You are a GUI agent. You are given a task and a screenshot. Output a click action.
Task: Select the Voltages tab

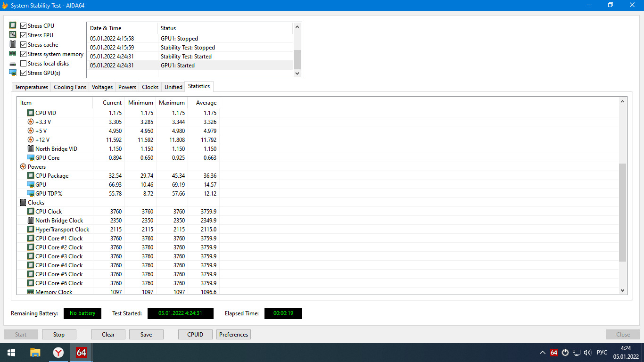(102, 87)
